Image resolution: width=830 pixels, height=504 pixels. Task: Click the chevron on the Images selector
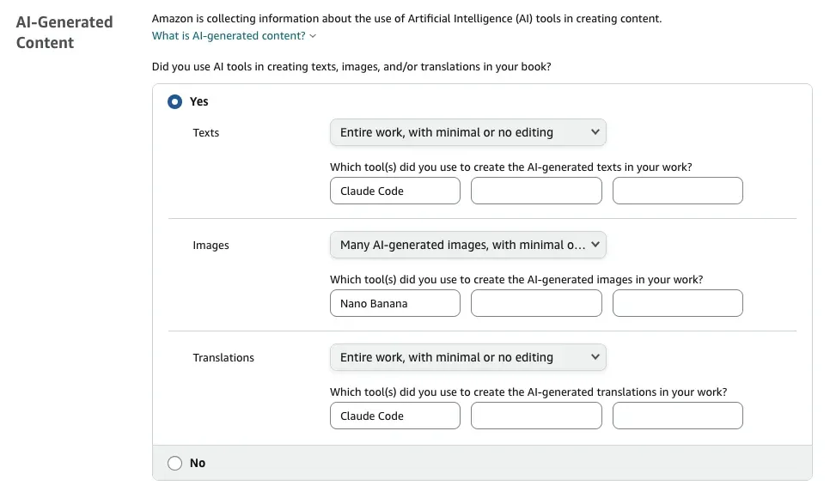point(595,245)
